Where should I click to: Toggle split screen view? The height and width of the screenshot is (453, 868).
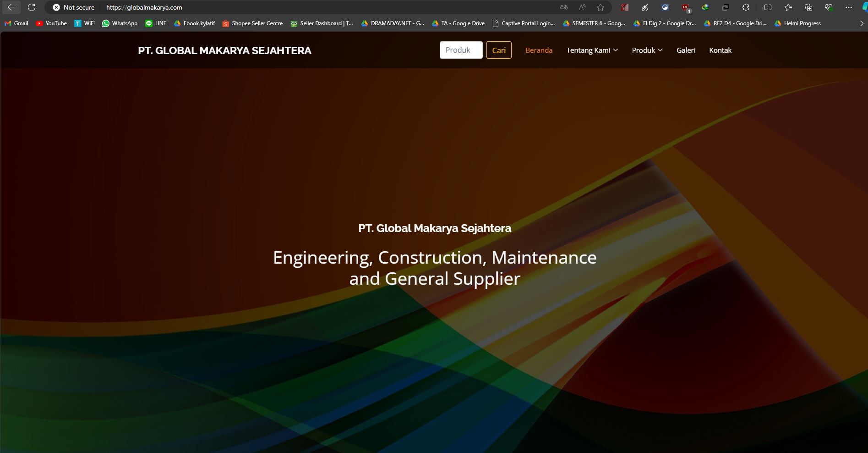pos(768,7)
